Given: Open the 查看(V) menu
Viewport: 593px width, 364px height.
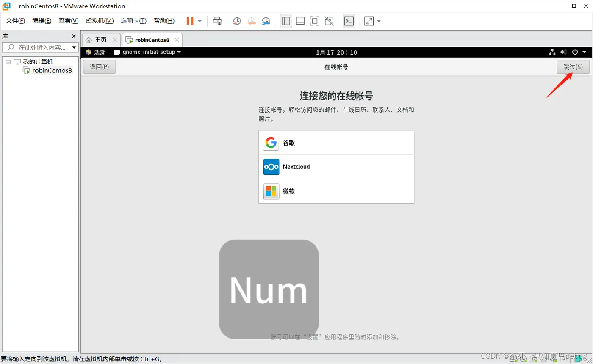Looking at the screenshot, I should tap(69, 21).
